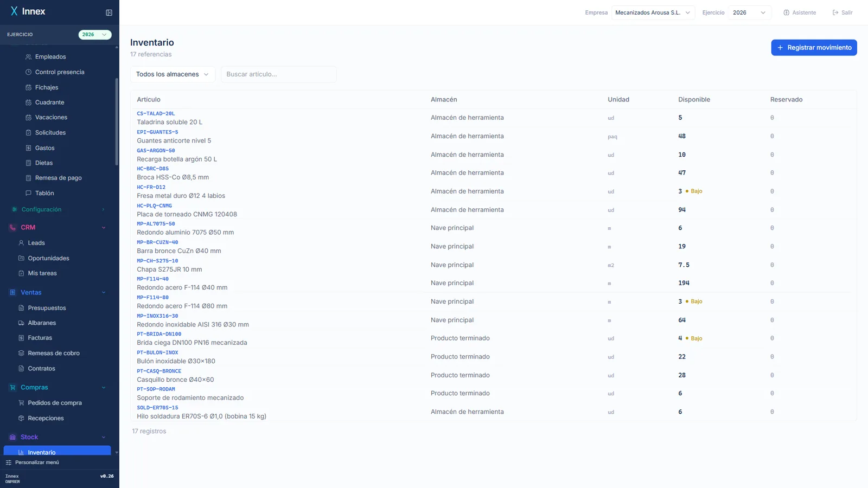
Task: Click the Recepciones box icon
Action: click(21, 418)
